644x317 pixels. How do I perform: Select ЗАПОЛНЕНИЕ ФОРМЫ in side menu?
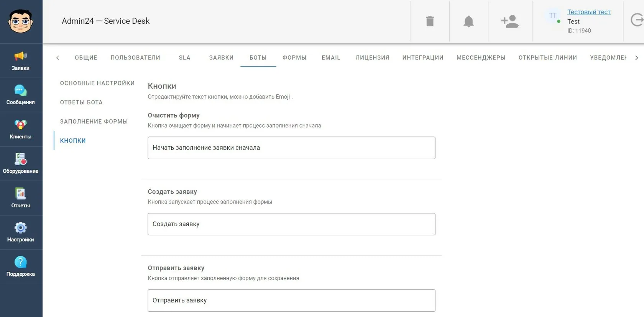pyautogui.click(x=94, y=122)
